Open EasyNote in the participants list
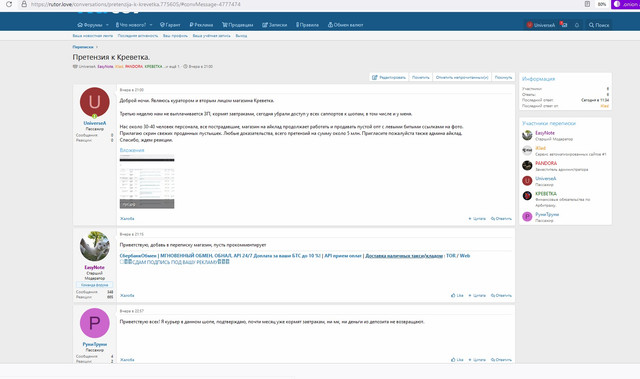Screen dimensions: 640x379 [x=545, y=133]
